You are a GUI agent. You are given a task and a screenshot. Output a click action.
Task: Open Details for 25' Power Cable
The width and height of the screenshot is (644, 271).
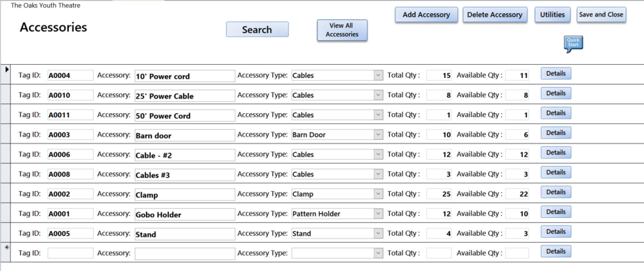556,93
